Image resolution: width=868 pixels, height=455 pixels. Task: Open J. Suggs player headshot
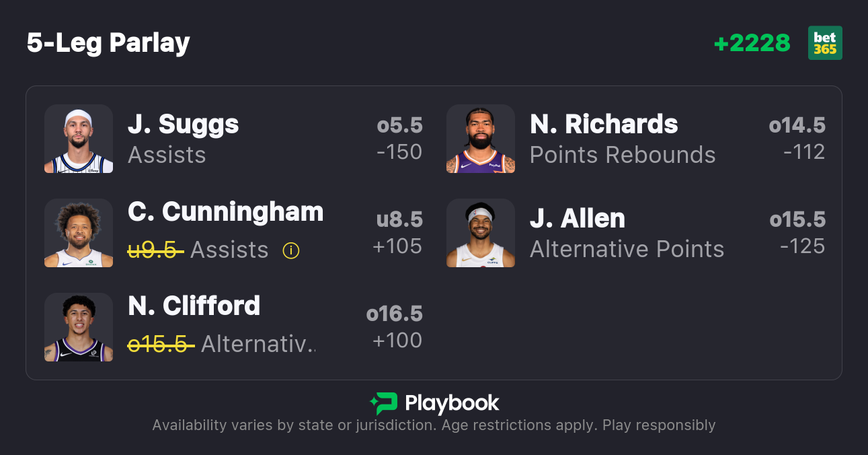coord(79,139)
